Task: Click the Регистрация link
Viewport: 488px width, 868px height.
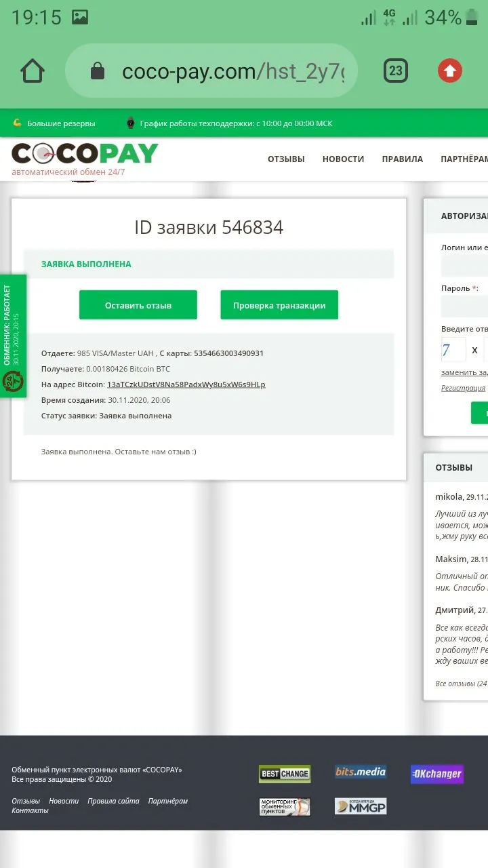Action: tap(463, 388)
